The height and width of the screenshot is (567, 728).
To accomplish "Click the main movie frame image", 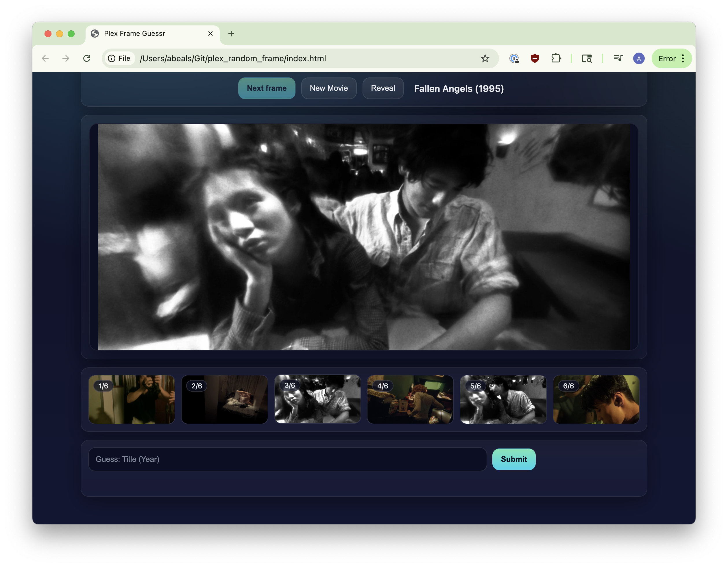I will 364,237.
